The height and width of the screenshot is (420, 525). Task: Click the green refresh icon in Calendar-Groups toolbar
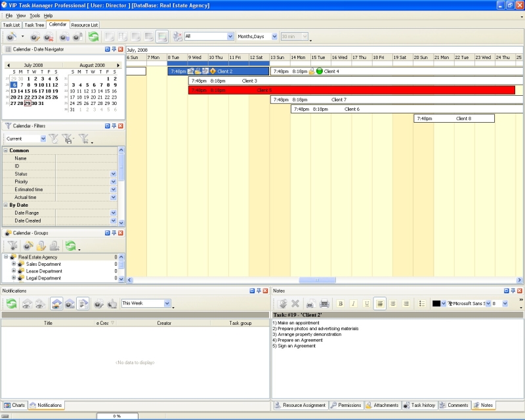pyautogui.click(x=70, y=246)
